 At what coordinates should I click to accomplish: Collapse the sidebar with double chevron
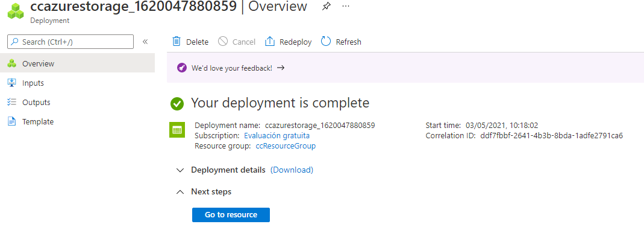pos(145,42)
